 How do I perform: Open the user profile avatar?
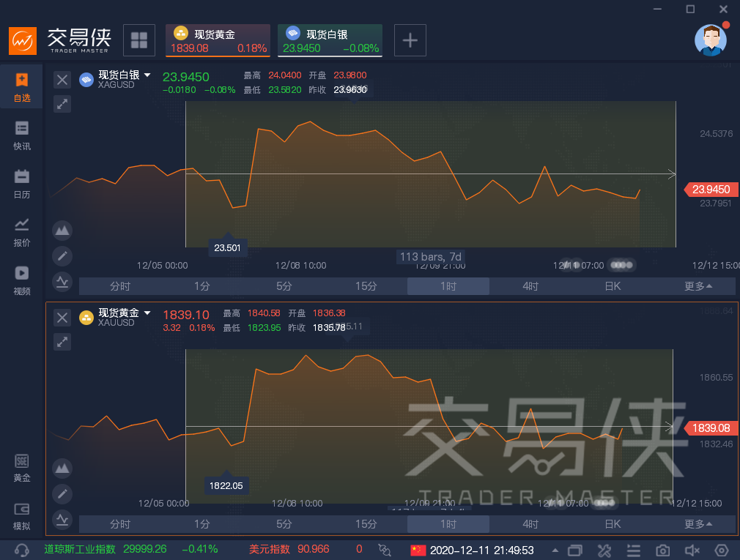pos(711,40)
